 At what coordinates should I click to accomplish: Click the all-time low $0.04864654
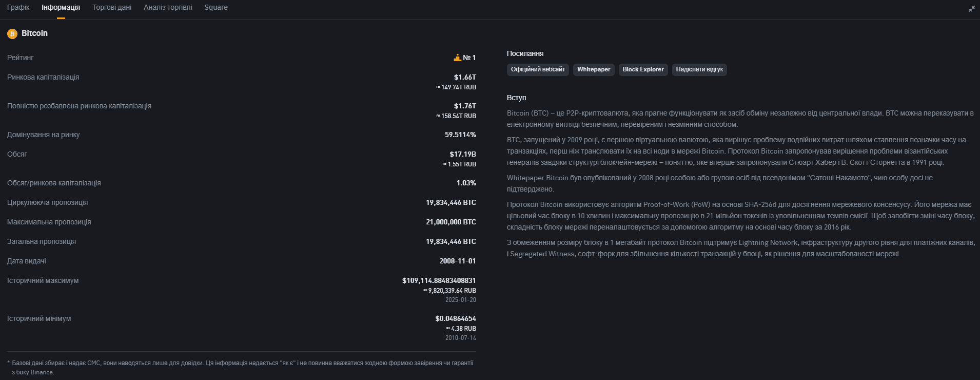click(456, 318)
